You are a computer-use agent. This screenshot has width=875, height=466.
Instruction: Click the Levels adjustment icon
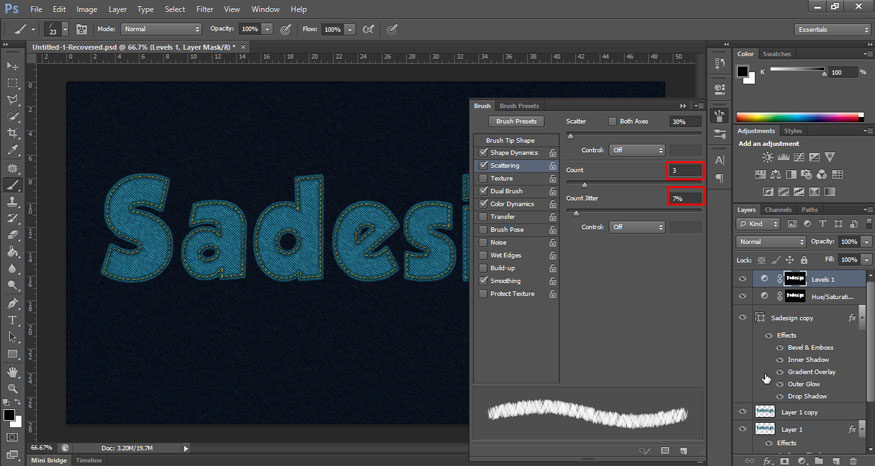(x=783, y=157)
